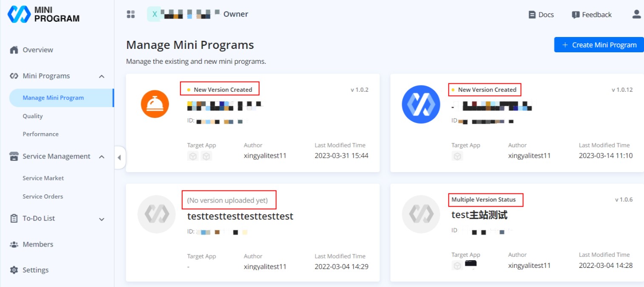644x287 pixels.
Task: Go to Performance in sidebar
Action: point(40,134)
